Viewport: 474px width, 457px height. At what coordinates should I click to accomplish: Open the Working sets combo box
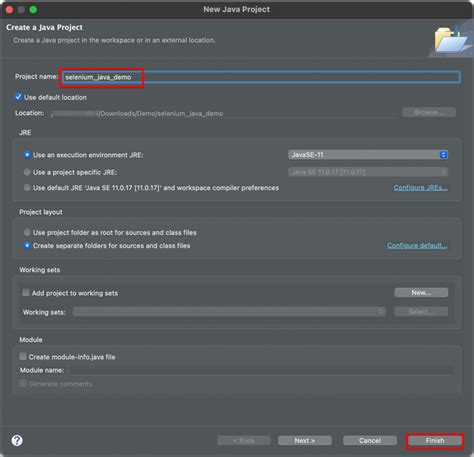coord(229,312)
